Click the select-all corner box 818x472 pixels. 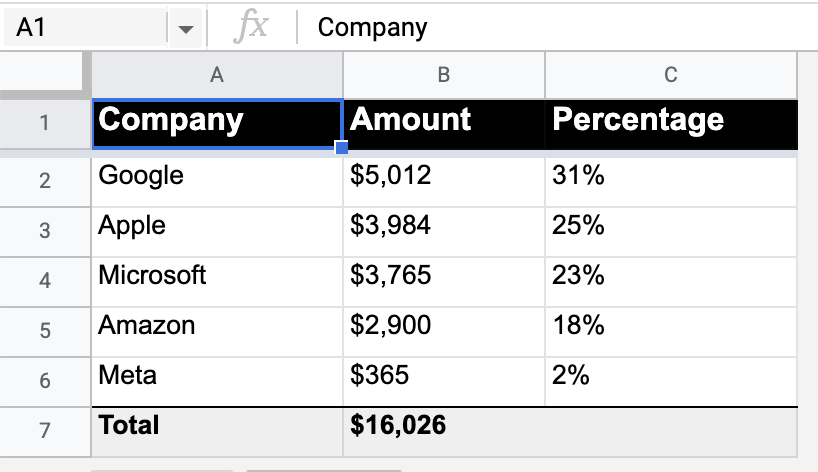tap(45, 75)
